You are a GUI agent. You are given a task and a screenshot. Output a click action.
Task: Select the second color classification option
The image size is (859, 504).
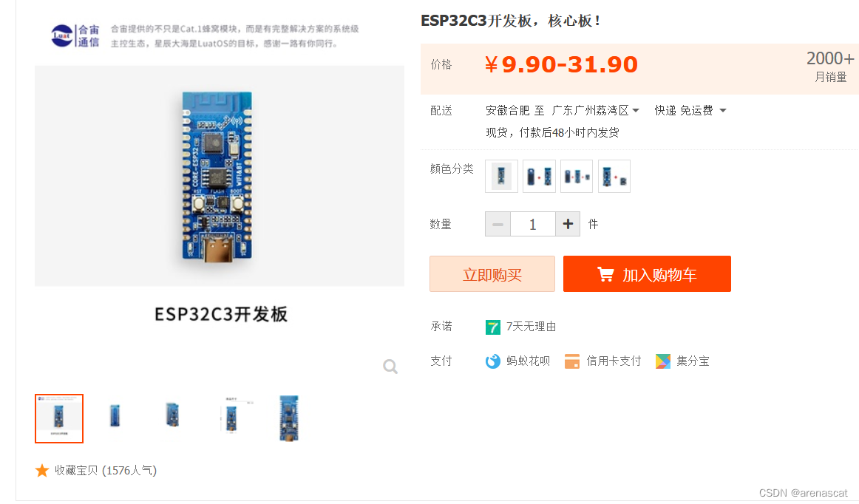(x=539, y=176)
